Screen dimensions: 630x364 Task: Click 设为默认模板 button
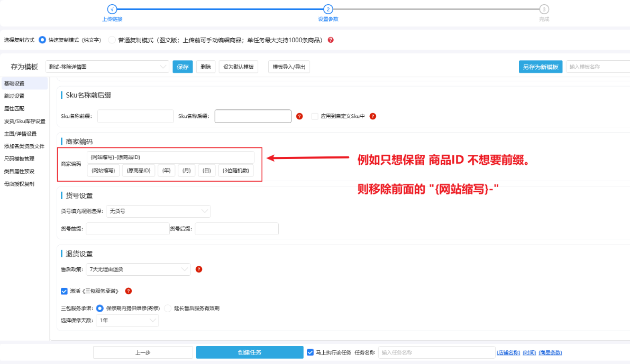click(238, 67)
